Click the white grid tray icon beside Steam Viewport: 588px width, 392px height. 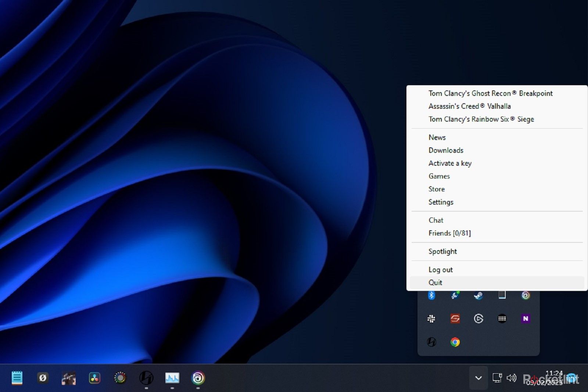[x=502, y=295]
